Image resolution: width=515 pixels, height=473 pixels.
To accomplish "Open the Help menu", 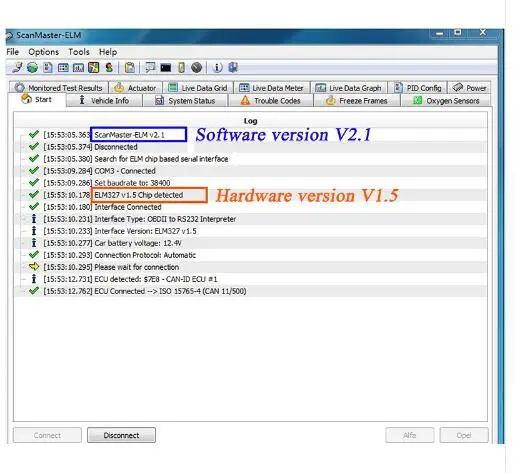I will pyautogui.click(x=108, y=52).
